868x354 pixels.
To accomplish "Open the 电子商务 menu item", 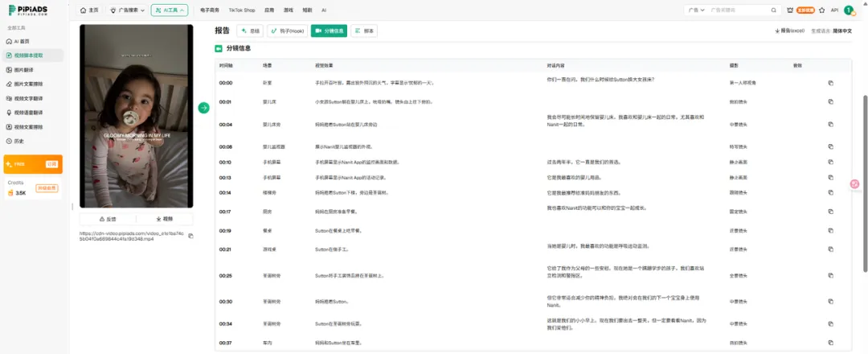I will (x=210, y=10).
